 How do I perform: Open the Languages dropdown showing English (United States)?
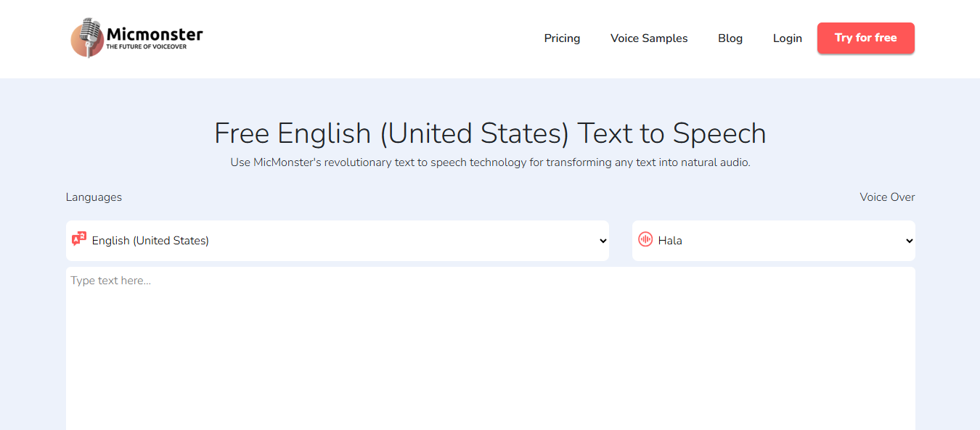tap(338, 241)
